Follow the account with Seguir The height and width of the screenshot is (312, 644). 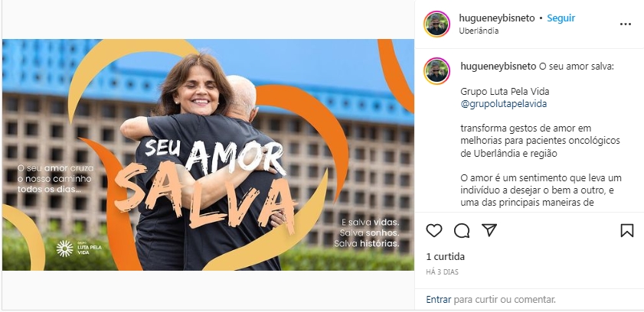561,18
